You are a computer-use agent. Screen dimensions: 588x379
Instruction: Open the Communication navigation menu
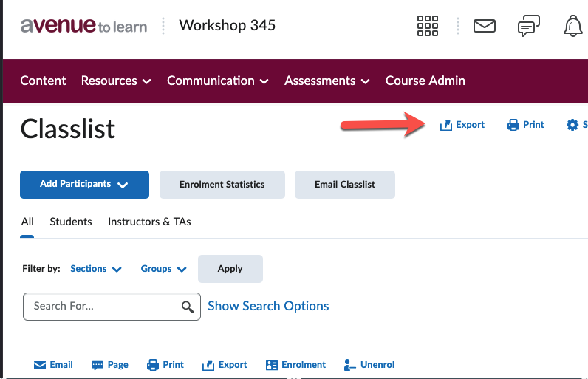tap(217, 81)
